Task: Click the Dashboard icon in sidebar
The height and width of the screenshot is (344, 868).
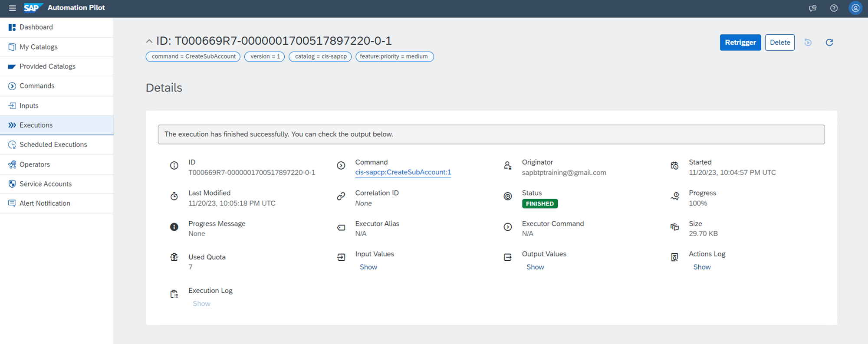Action: click(12, 27)
